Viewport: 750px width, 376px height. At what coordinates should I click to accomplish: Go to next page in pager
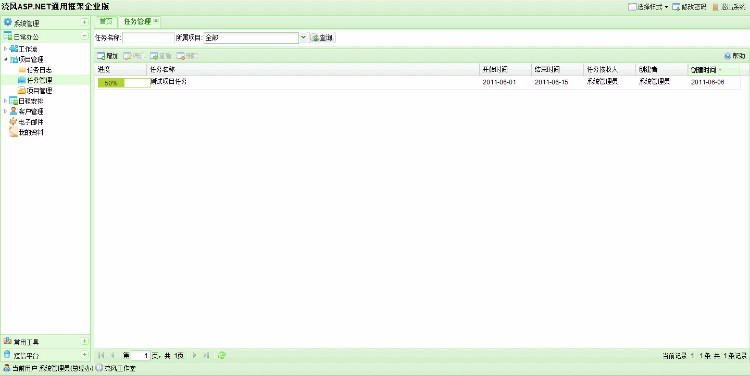[194, 355]
